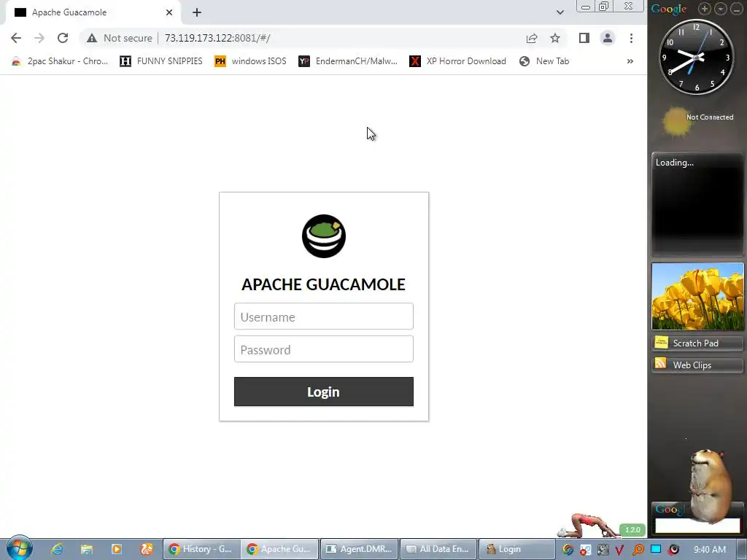The height and width of the screenshot is (560, 747).
Task: Click the Not Connected weather text
Action: pos(709,117)
